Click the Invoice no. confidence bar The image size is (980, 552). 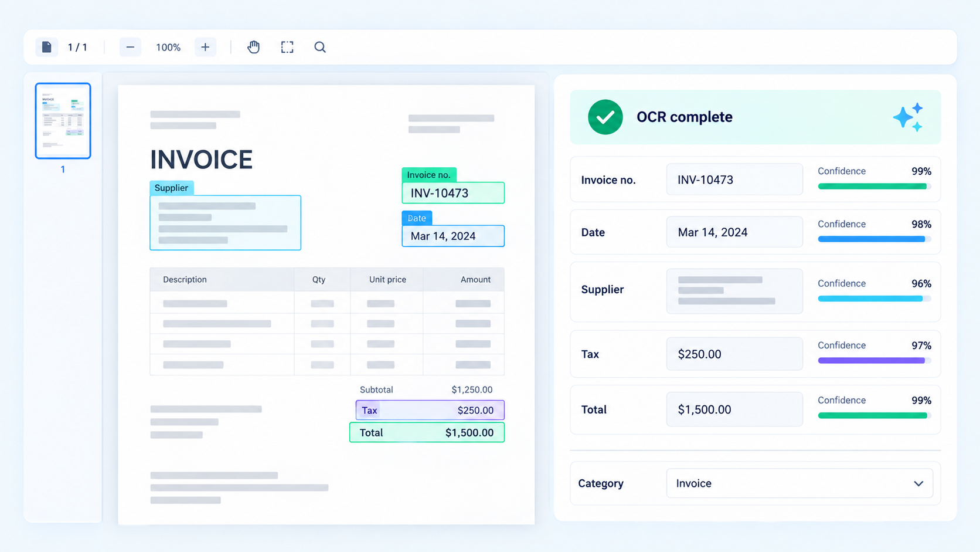click(874, 187)
